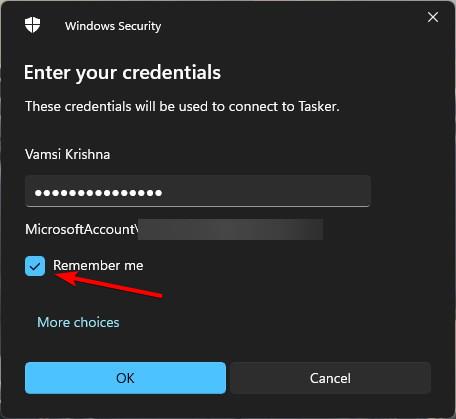The width and height of the screenshot is (456, 419).
Task: Click the red arrow annotation
Action: [109, 284]
